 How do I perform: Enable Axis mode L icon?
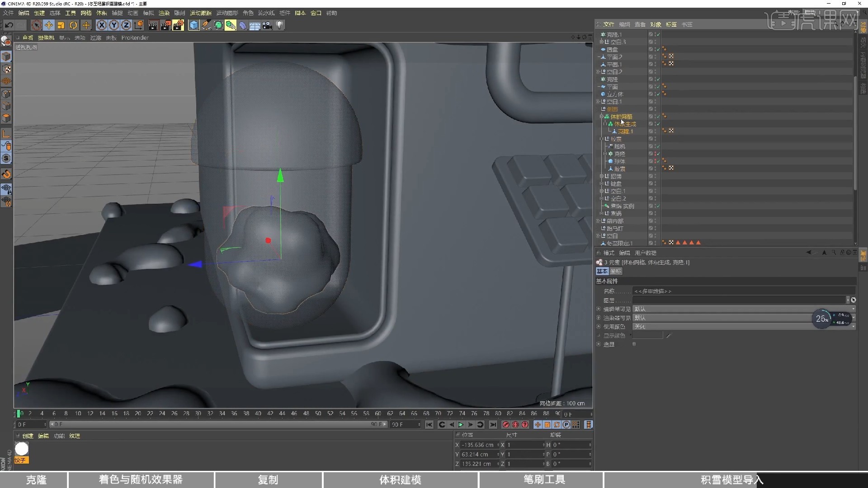tap(6, 134)
